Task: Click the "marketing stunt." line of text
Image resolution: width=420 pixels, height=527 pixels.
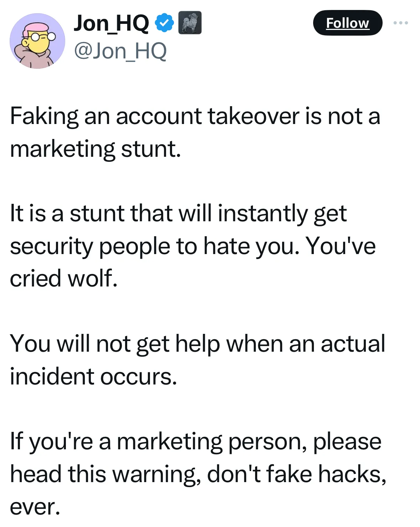Action: point(95,149)
